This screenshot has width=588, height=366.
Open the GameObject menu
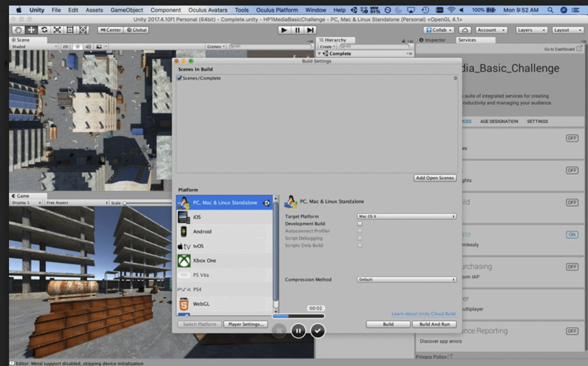(x=127, y=10)
